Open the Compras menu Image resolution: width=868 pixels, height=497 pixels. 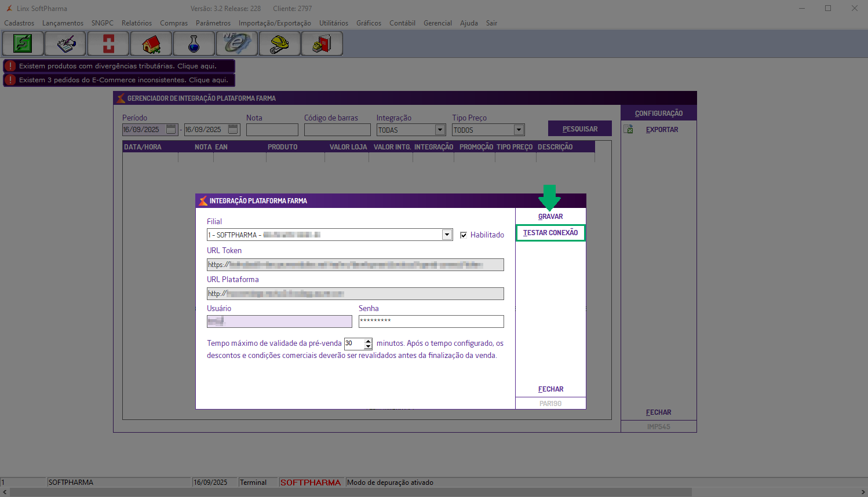[x=174, y=23]
